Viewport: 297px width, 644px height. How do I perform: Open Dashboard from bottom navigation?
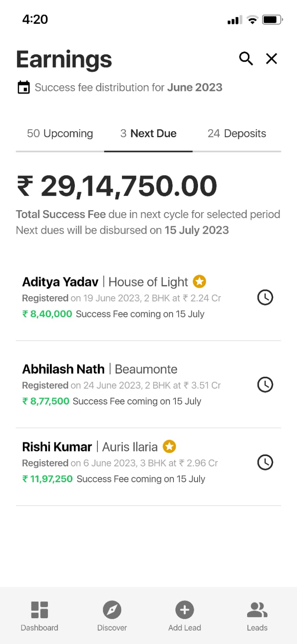39,616
